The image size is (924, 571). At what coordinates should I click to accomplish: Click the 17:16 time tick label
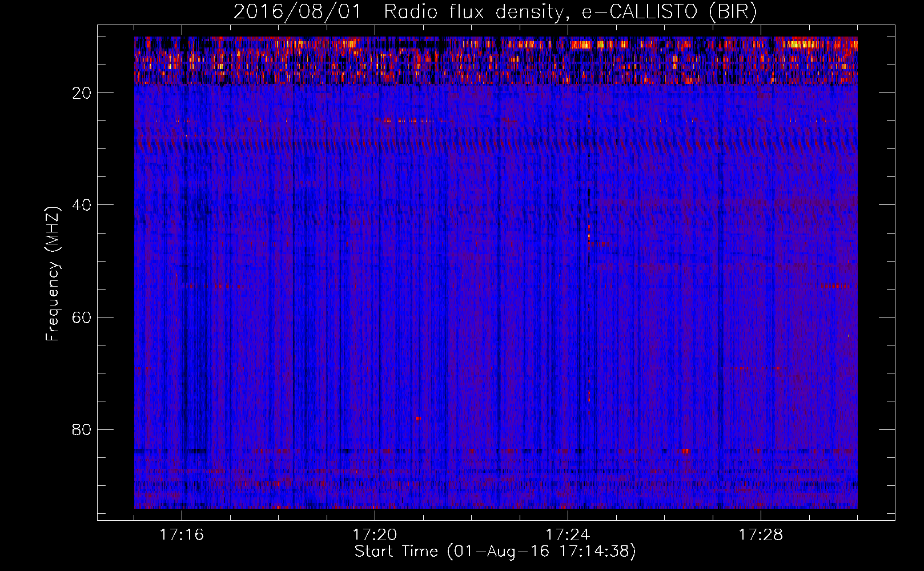click(182, 535)
